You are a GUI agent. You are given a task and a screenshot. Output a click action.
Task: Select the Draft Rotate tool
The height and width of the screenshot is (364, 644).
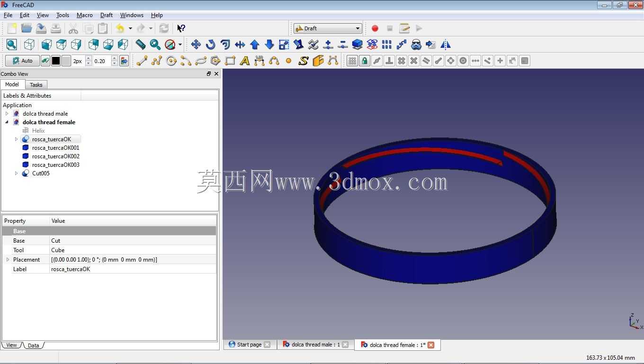point(210,45)
